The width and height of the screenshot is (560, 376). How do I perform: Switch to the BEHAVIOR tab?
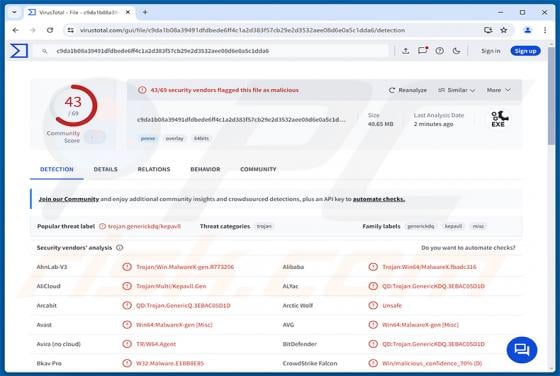click(x=205, y=169)
